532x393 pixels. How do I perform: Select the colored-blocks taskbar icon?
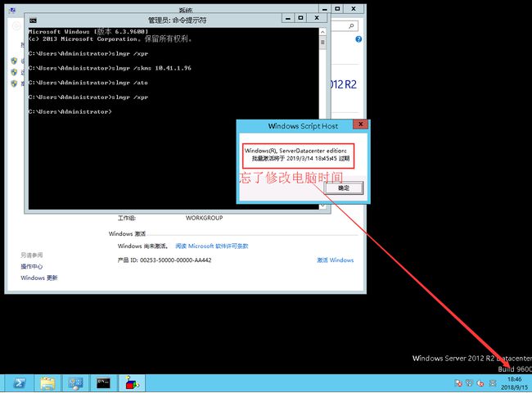tap(132, 383)
